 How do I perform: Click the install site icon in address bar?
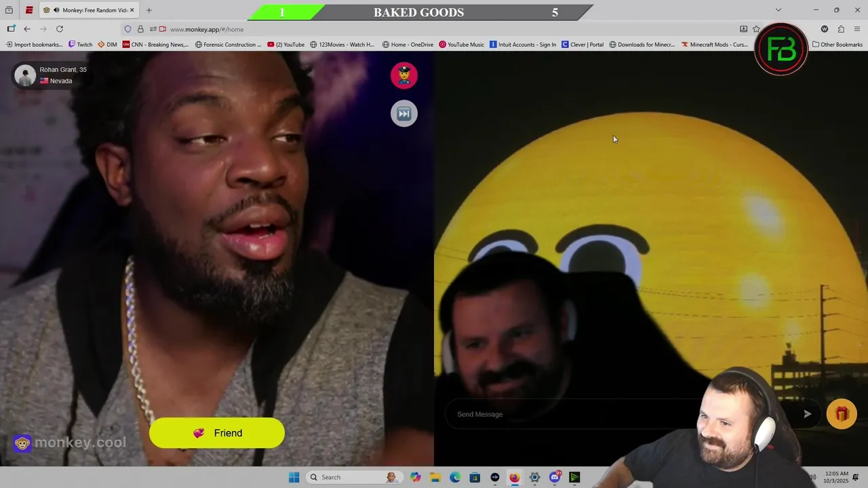(x=743, y=29)
